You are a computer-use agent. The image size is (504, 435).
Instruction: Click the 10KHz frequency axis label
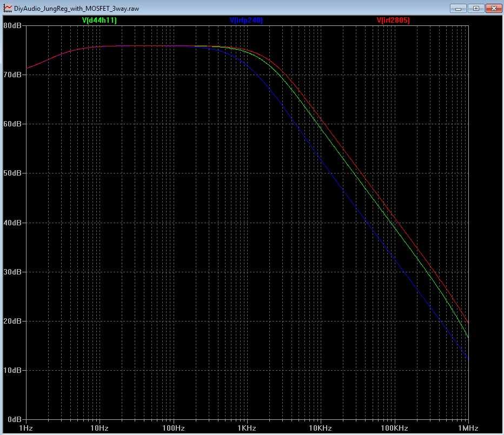coord(321,428)
